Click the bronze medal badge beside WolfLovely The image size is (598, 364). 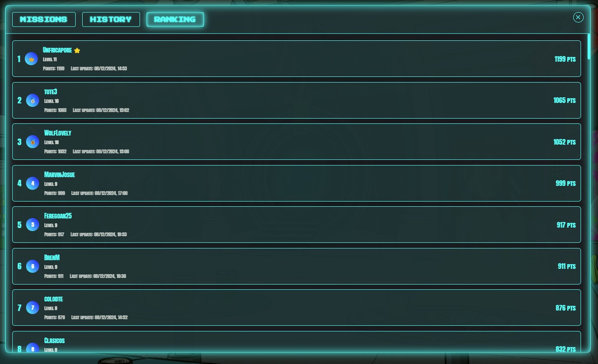click(x=33, y=142)
